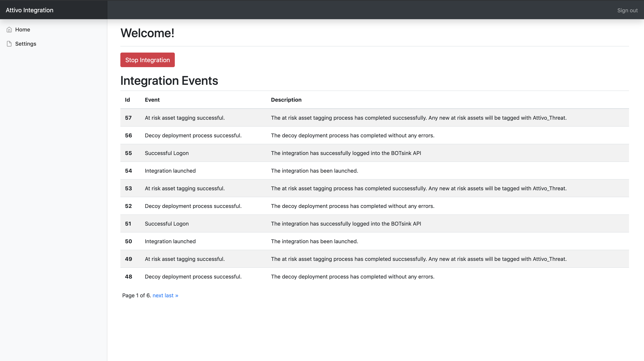Click the BOTsink API description in row 55
Screen dimensions: 644x361
pyautogui.click(x=346, y=153)
